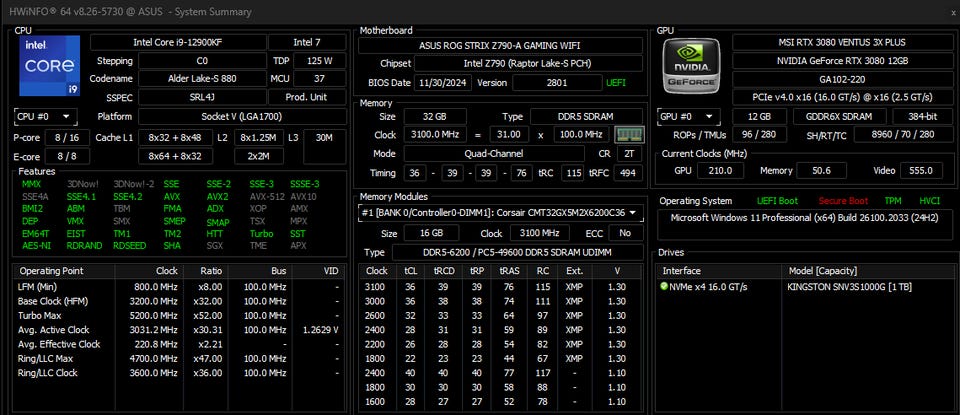Click the memory clock 3100.0 MHz value
The image size is (960, 415).
(434, 135)
